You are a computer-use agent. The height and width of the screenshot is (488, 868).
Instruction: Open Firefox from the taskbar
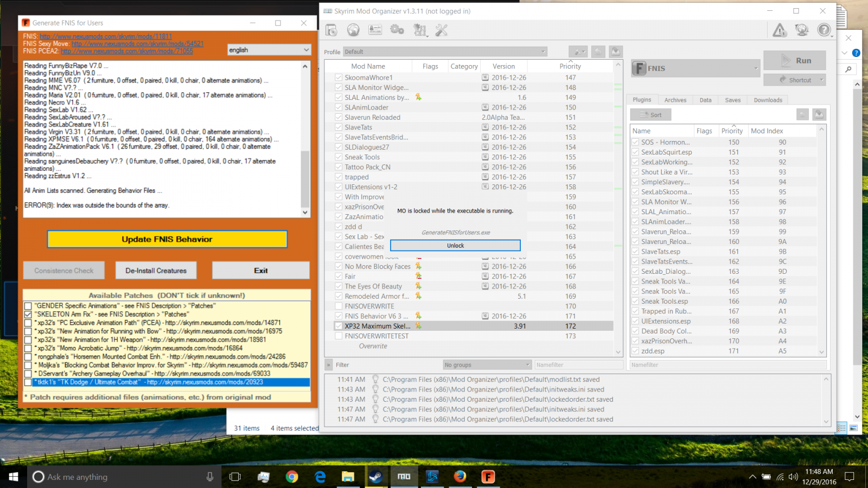click(x=460, y=477)
